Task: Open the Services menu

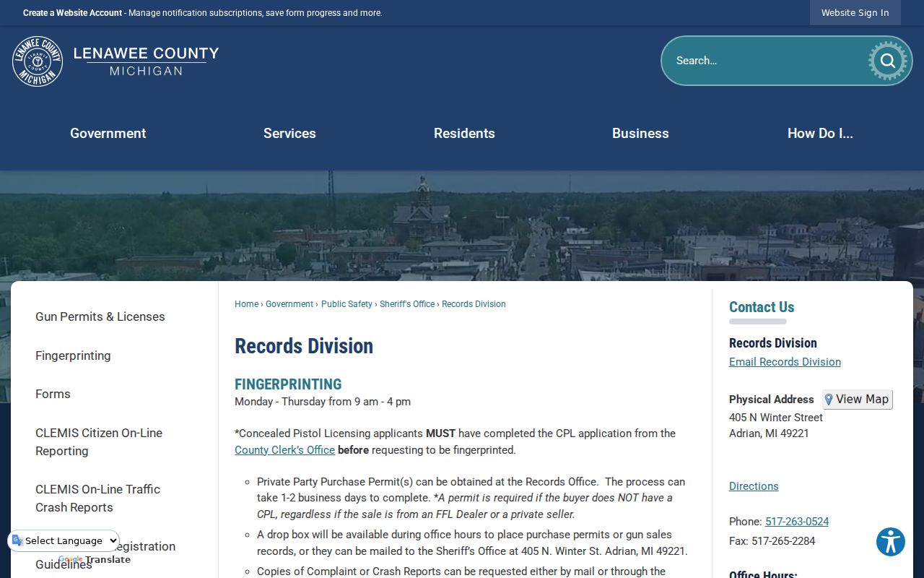Action: tap(289, 133)
